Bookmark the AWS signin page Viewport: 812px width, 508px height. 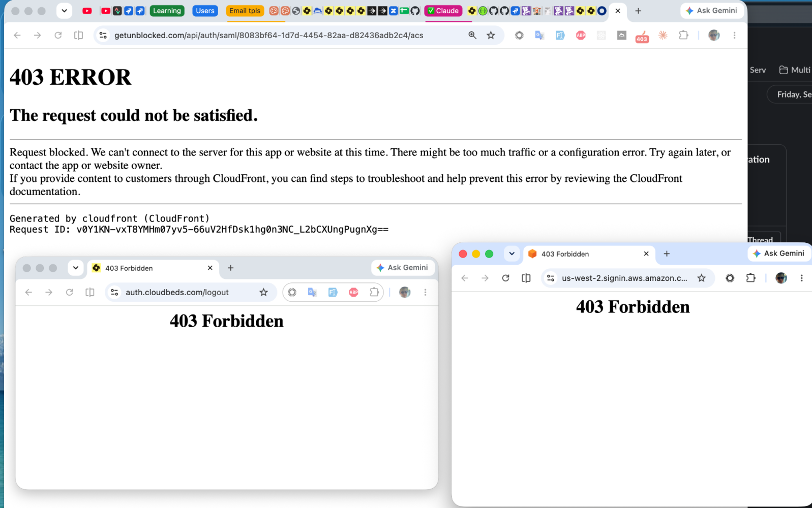coord(702,278)
